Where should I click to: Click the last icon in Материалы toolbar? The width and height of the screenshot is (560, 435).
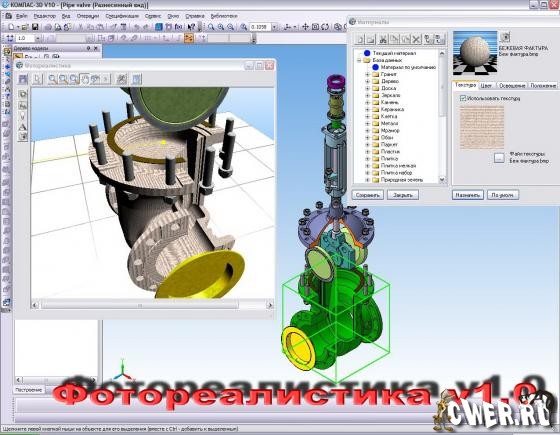(x=440, y=39)
